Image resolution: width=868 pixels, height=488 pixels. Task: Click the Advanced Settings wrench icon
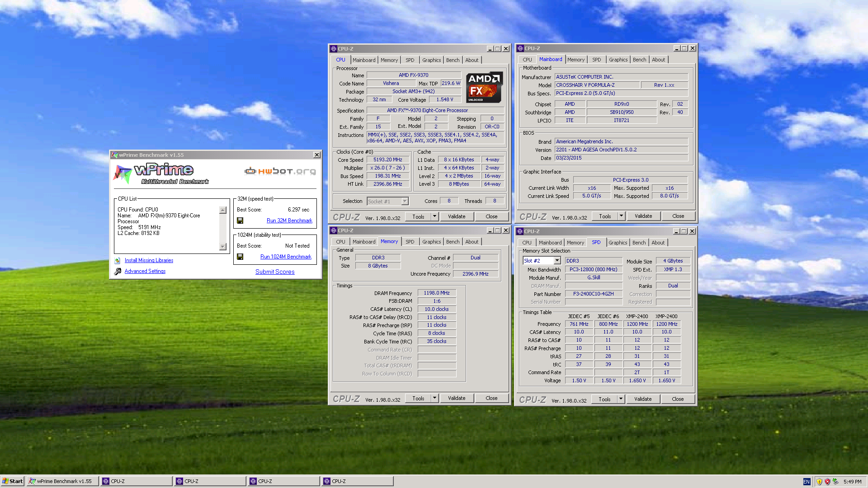[118, 271]
